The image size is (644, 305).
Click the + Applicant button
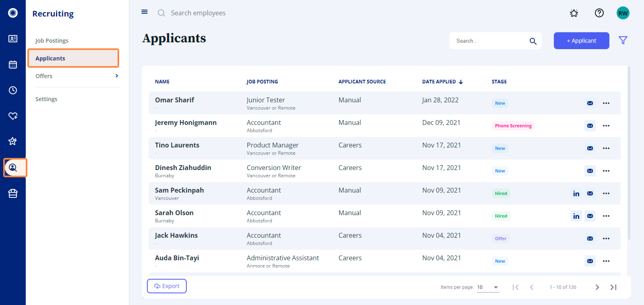(x=581, y=40)
